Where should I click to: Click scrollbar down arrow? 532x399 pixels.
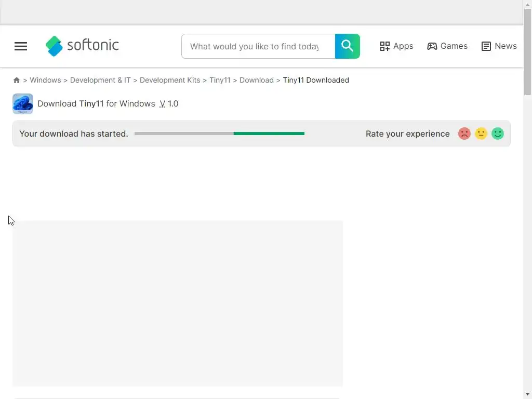click(x=527, y=395)
